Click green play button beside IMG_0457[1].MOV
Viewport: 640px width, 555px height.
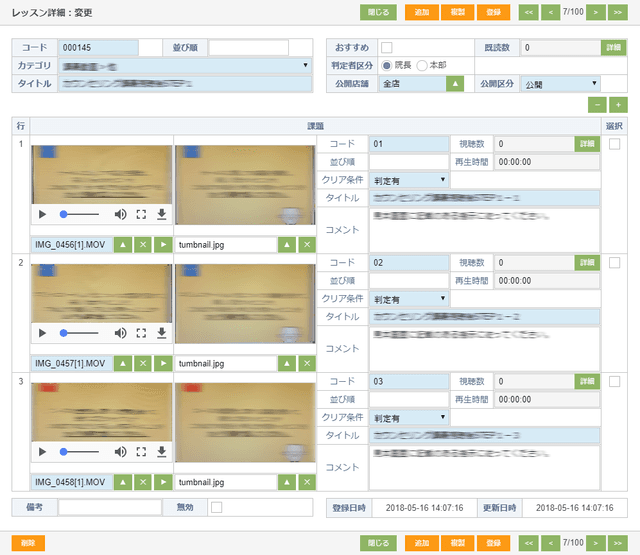point(163,364)
